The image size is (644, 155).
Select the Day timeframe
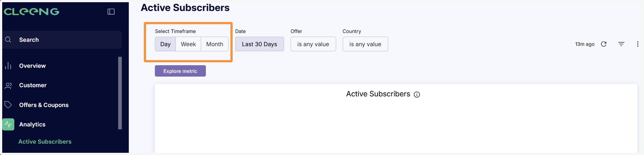pos(165,44)
